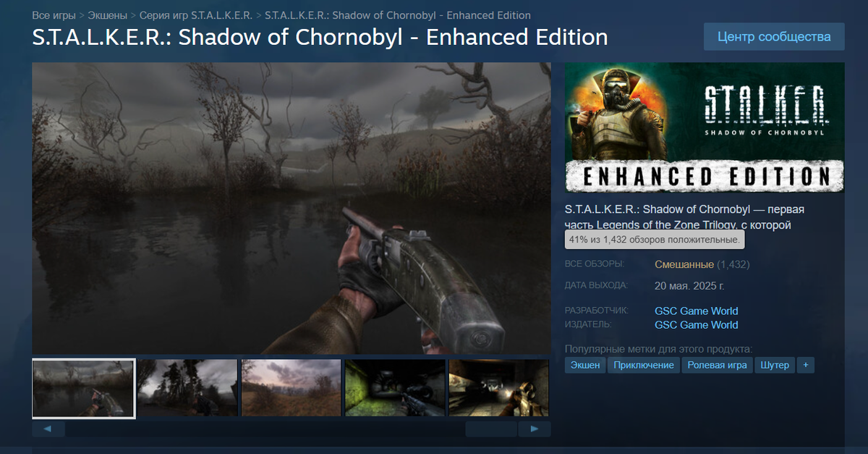Click the Ролевая игра tag
Viewport: 868px width, 454px height.
(718, 365)
